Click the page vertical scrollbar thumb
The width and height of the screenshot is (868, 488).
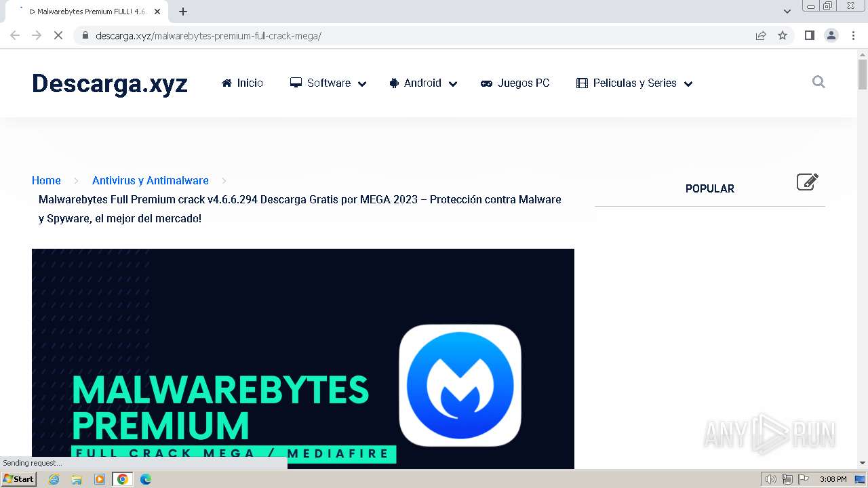[863, 74]
